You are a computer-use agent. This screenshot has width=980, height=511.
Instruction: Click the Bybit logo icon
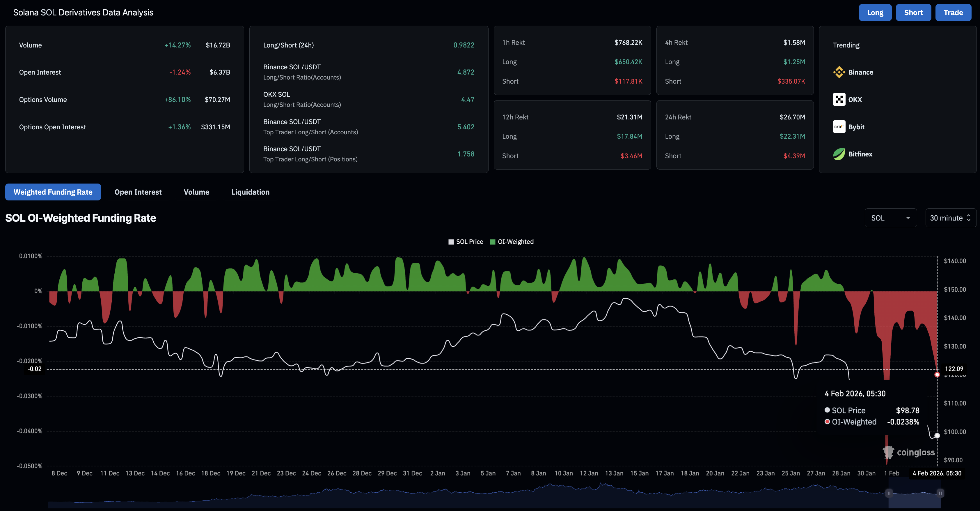coord(839,127)
